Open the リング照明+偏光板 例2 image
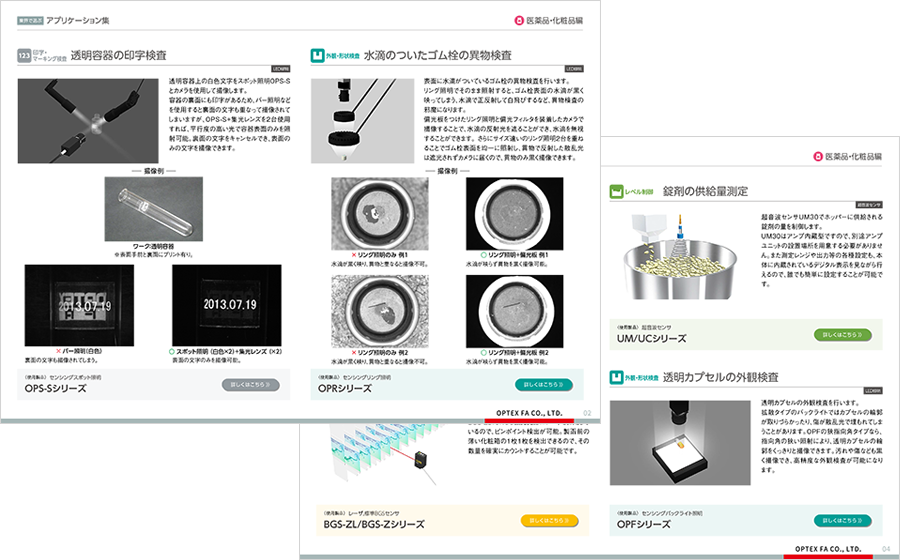 (x=520, y=312)
